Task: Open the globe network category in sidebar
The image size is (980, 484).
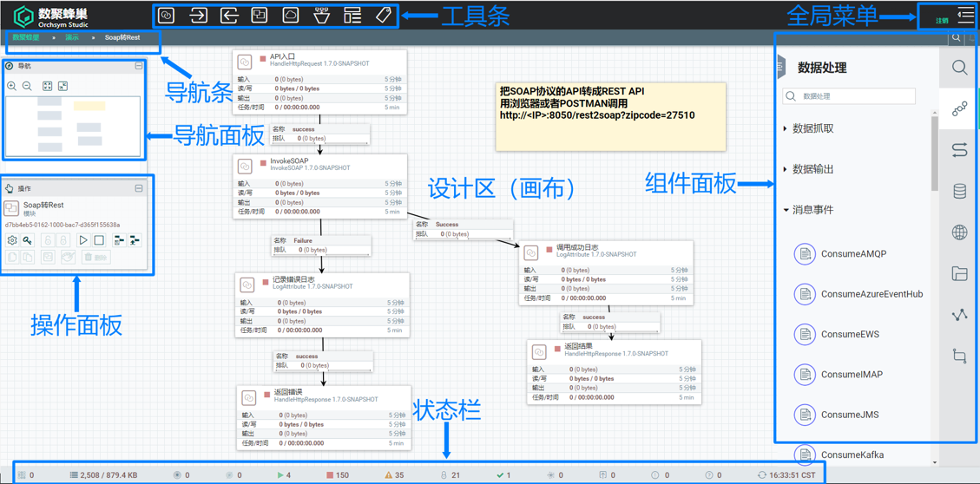Action: (959, 232)
